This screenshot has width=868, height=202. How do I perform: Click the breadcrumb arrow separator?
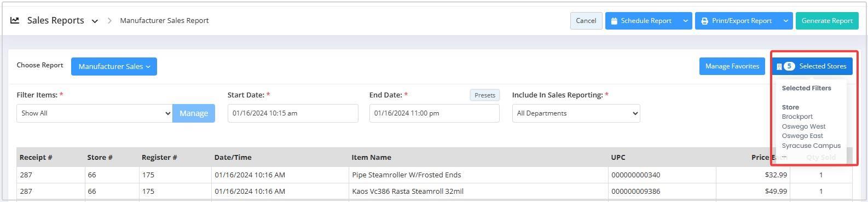[109, 21]
